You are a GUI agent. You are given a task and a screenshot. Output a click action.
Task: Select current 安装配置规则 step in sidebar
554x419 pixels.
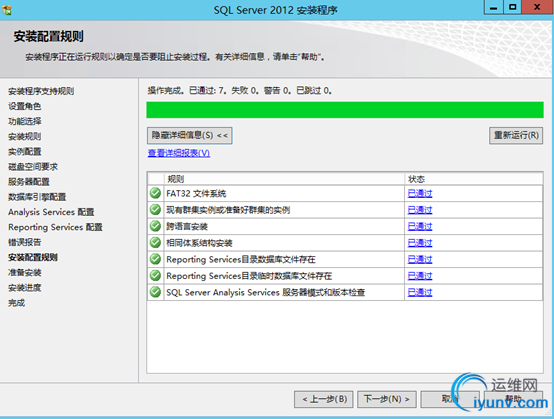pos(33,257)
